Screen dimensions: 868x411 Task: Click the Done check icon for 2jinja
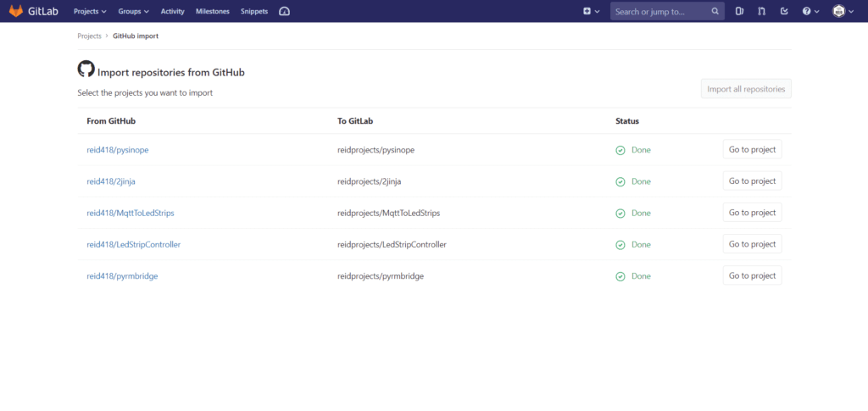click(x=620, y=181)
